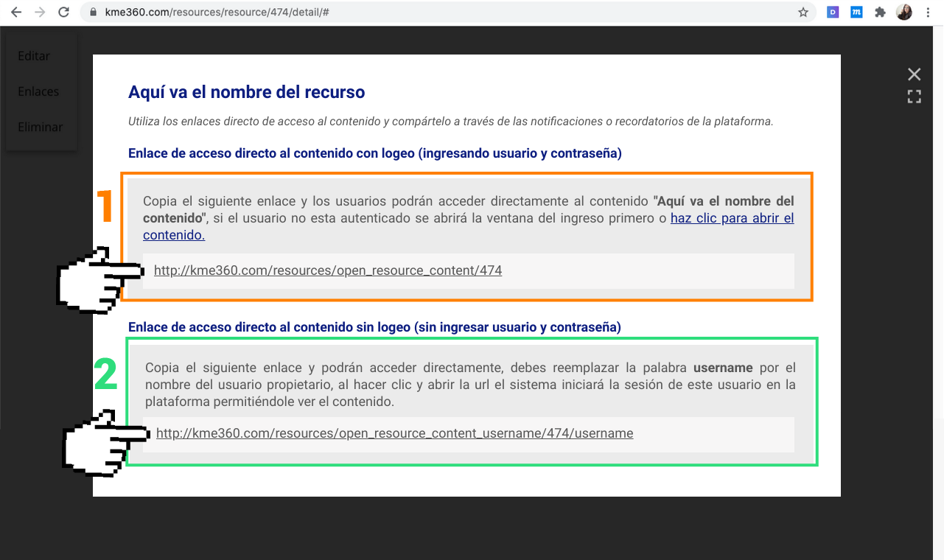Click the user profile avatar
The width and height of the screenshot is (944, 560).
point(904,13)
